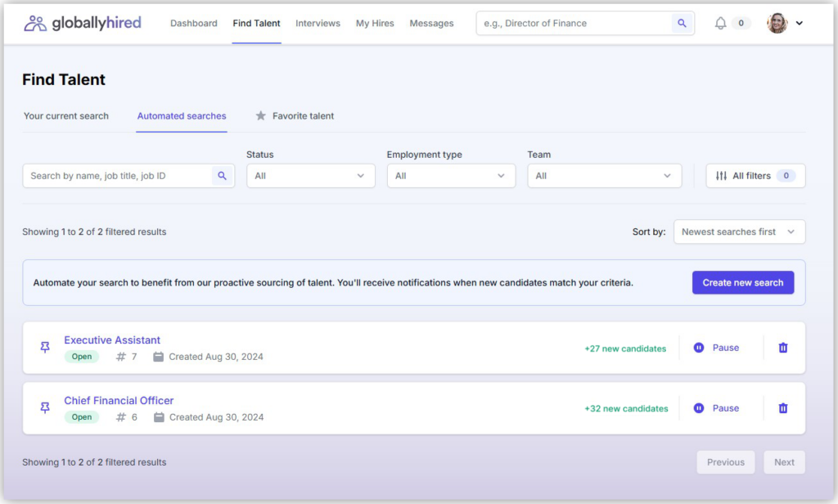
Task: View the +32 new candidates for Chief Financial Officer
Action: click(625, 407)
